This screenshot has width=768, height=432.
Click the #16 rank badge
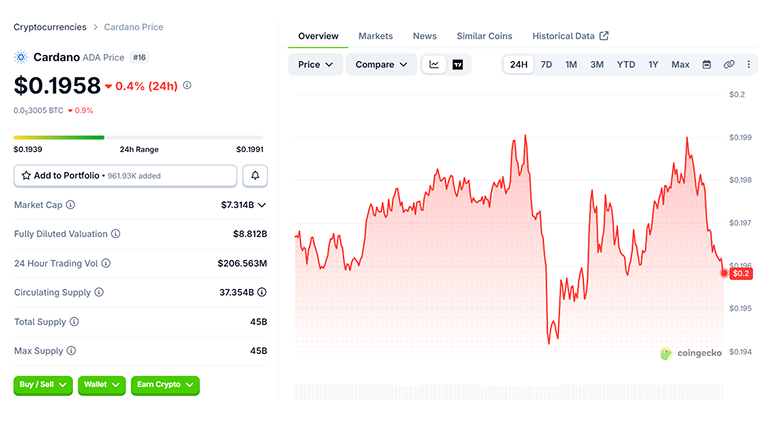click(140, 57)
